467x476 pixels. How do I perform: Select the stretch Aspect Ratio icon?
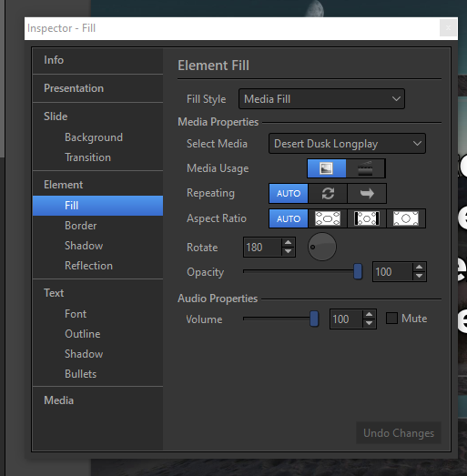(x=328, y=218)
